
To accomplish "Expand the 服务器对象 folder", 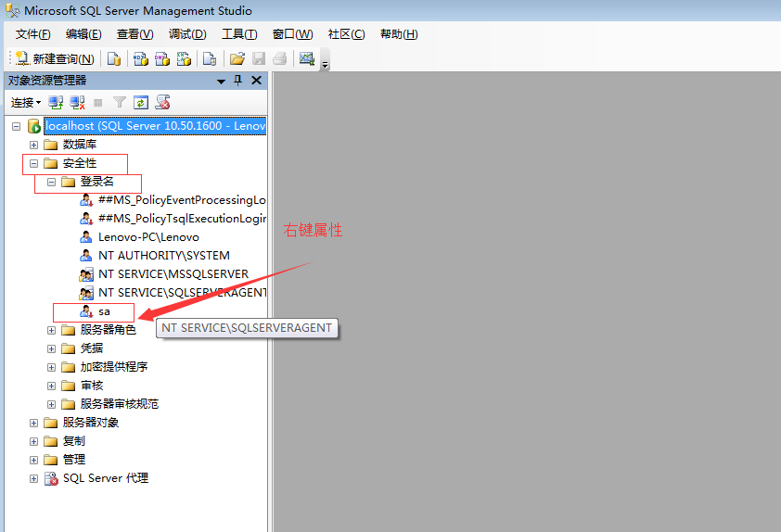I will point(34,423).
